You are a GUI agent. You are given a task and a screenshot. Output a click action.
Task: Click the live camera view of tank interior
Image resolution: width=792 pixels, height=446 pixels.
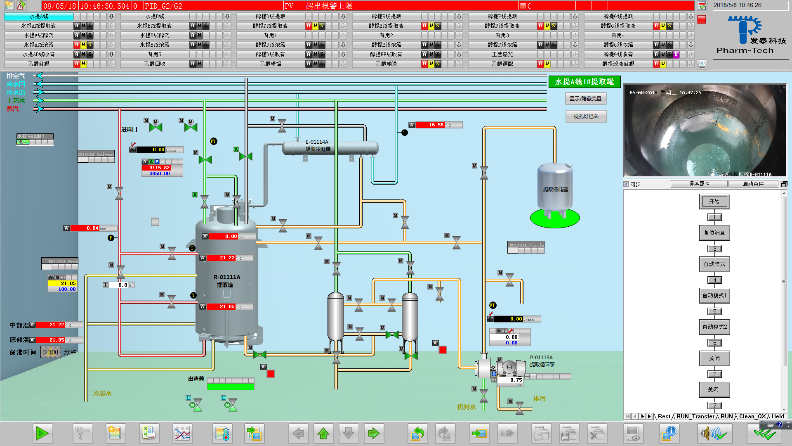coord(704,130)
